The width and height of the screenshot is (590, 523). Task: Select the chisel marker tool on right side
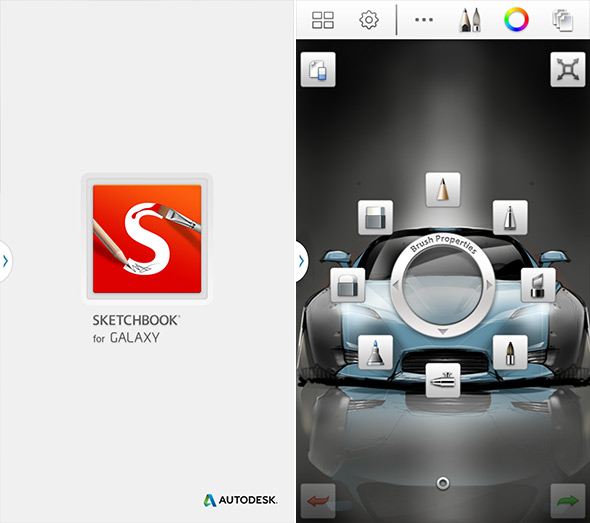click(x=538, y=285)
